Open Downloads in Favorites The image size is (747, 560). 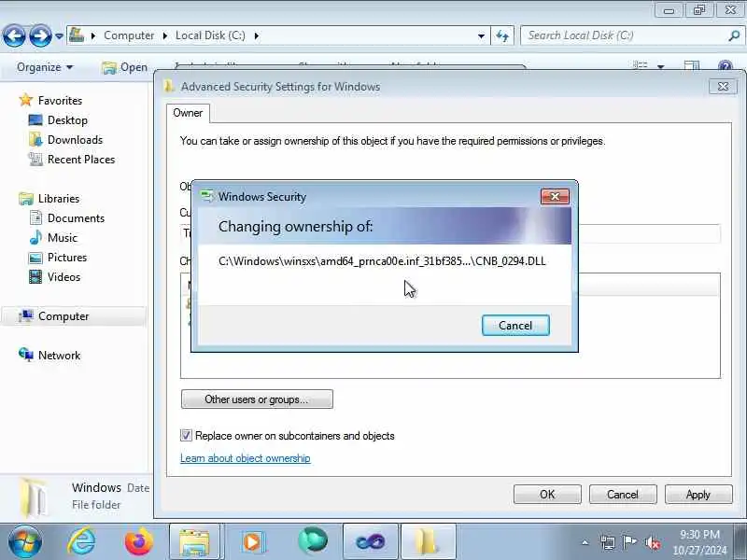76,139
